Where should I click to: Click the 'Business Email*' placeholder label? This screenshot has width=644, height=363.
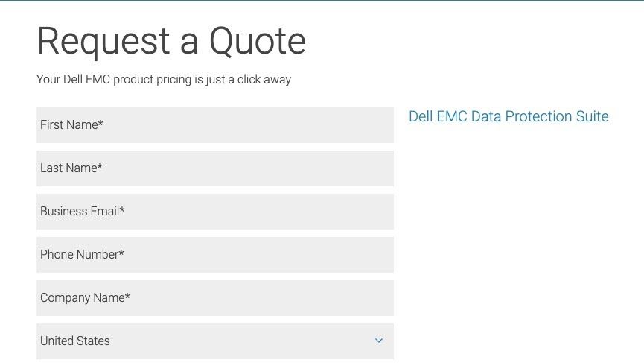81,212
